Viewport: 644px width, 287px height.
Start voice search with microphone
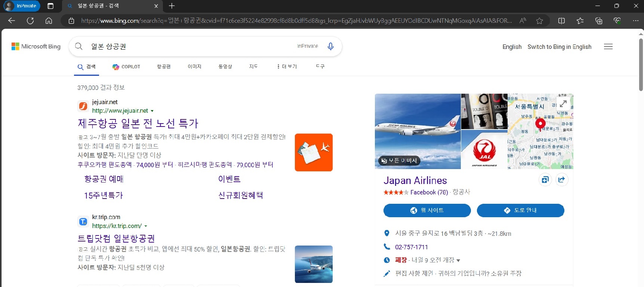tap(330, 46)
